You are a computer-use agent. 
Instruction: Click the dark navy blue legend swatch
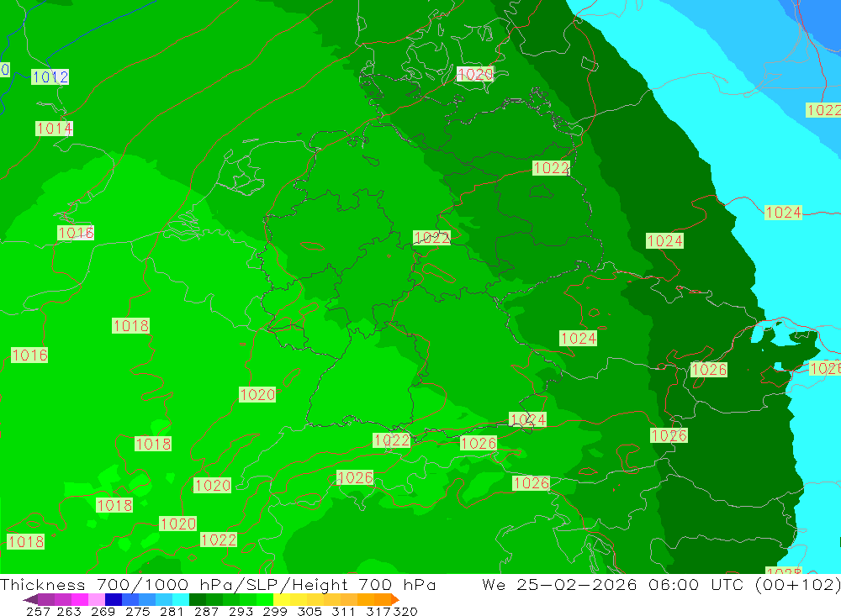114,599
